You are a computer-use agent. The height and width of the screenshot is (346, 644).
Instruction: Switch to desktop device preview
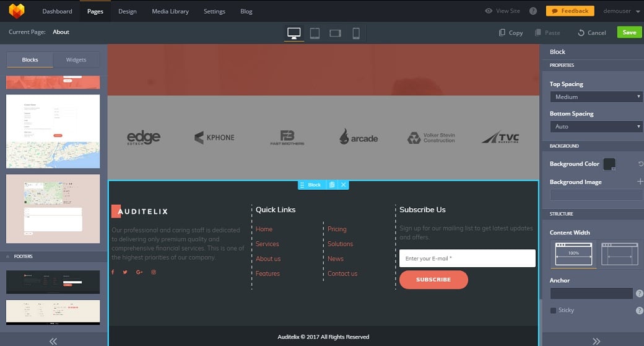tap(294, 33)
